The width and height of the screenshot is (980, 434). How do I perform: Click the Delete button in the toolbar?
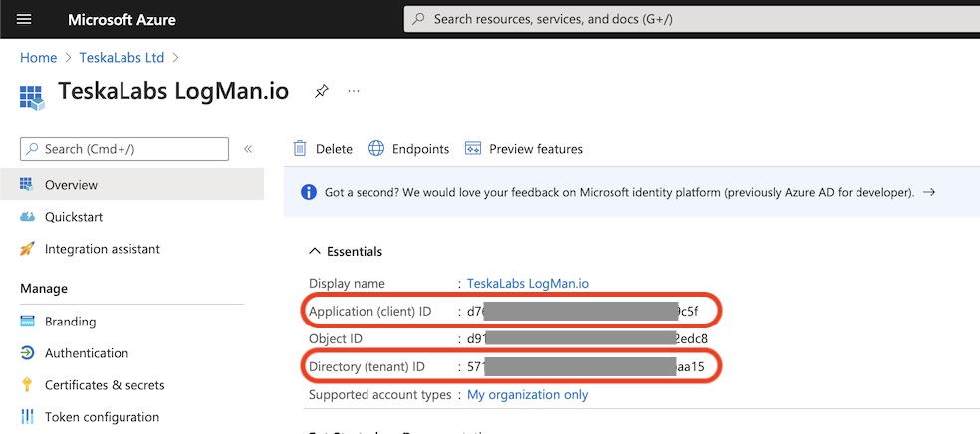point(323,149)
